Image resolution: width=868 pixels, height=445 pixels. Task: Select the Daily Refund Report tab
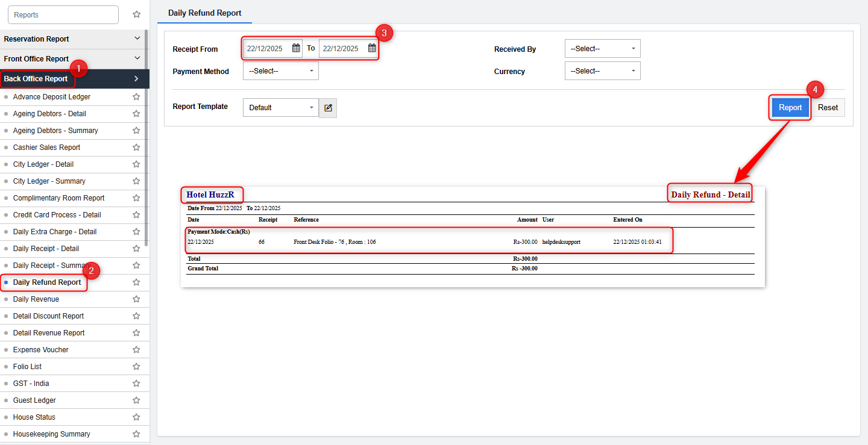pyautogui.click(x=205, y=13)
